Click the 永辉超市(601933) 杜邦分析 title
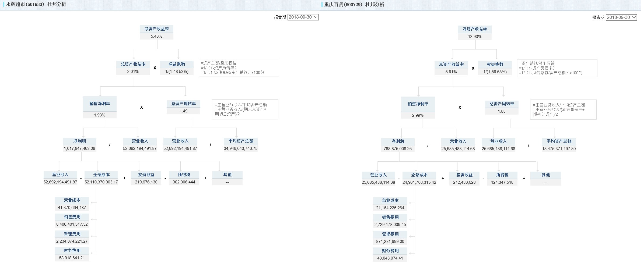This screenshot has width=644, height=266. point(36,4)
